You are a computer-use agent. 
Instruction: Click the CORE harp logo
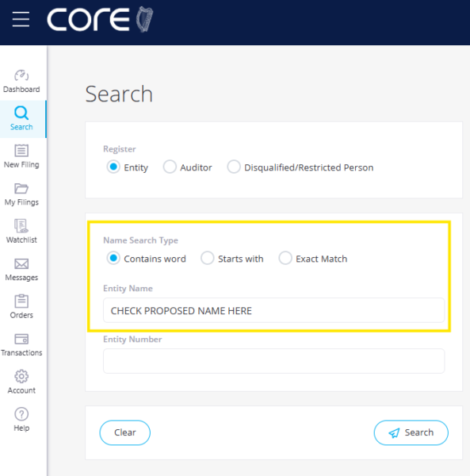[100, 19]
